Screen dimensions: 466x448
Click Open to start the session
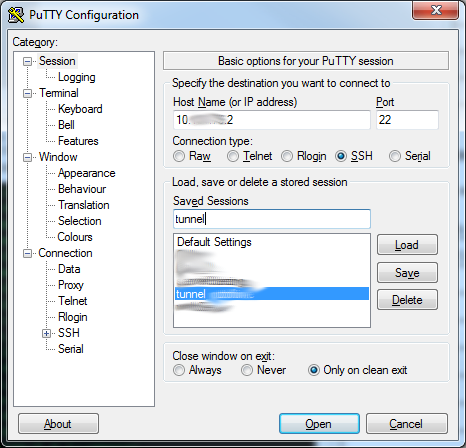[319, 424]
